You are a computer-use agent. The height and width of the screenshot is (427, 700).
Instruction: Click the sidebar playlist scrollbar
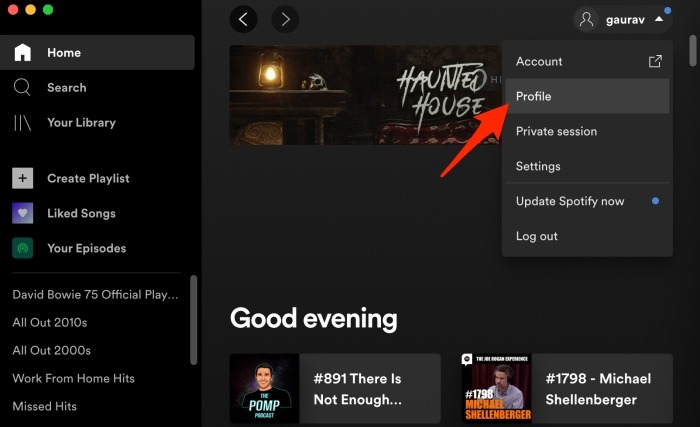[x=193, y=320]
